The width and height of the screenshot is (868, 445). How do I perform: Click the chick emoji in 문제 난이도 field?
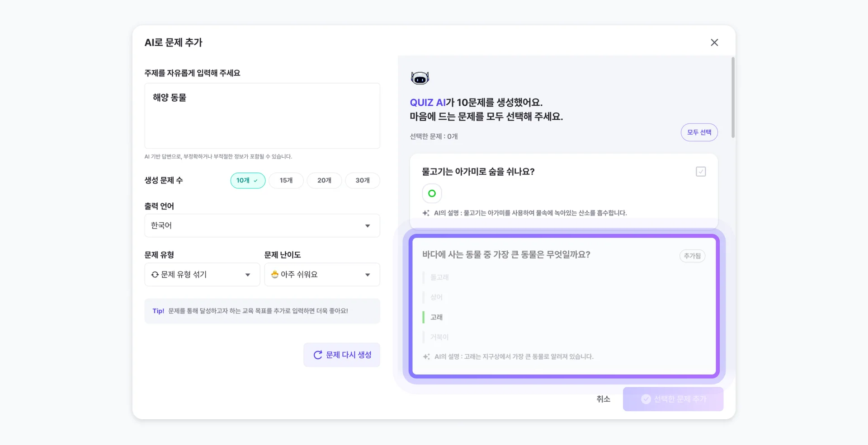[275, 274]
